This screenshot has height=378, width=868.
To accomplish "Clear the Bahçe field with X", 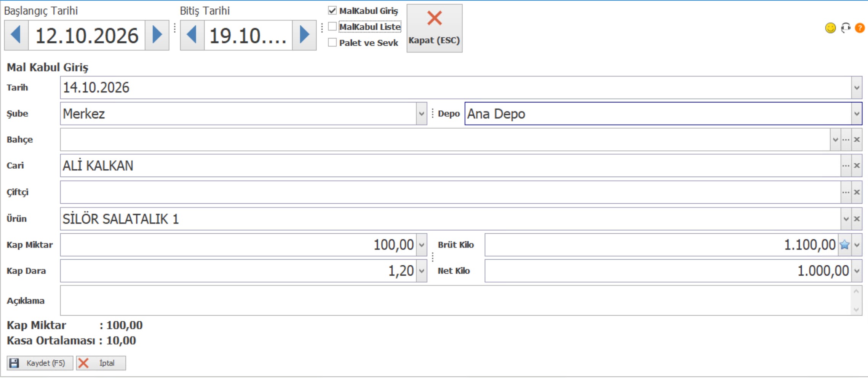I will click(x=857, y=140).
